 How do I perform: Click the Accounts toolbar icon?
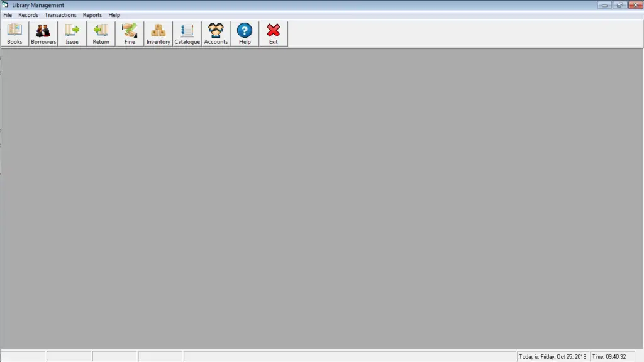point(216,33)
